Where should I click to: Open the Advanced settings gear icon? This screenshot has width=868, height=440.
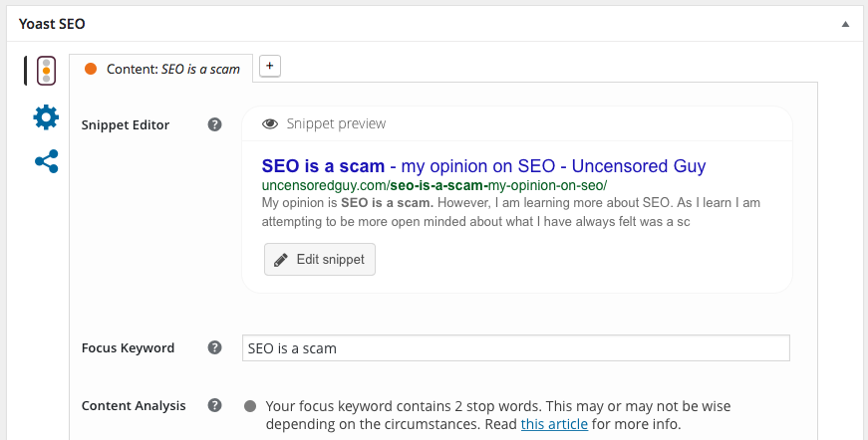(x=46, y=117)
